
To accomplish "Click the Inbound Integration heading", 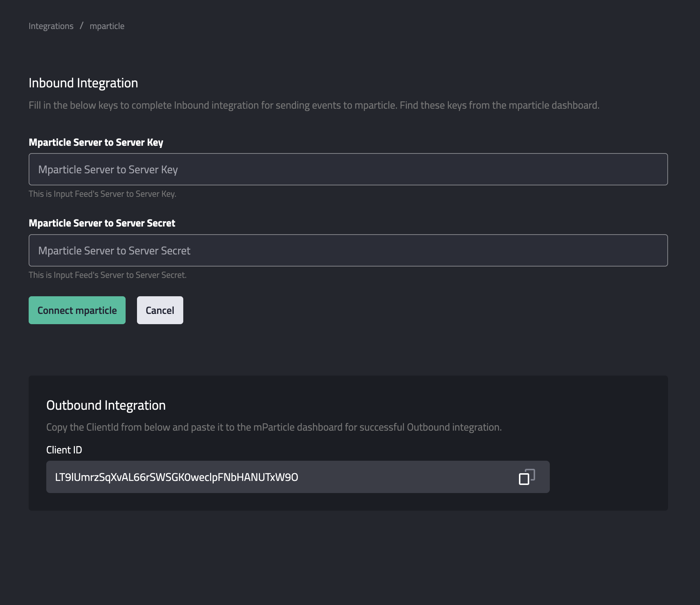I will pos(83,83).
